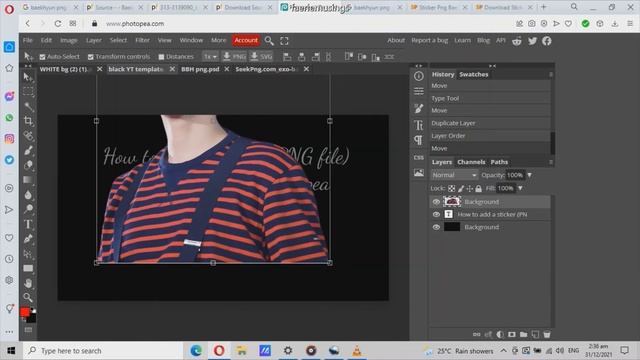
Task: Select the Rectangle Select tool
Action: pyautogui.click(x=28, y=91)
